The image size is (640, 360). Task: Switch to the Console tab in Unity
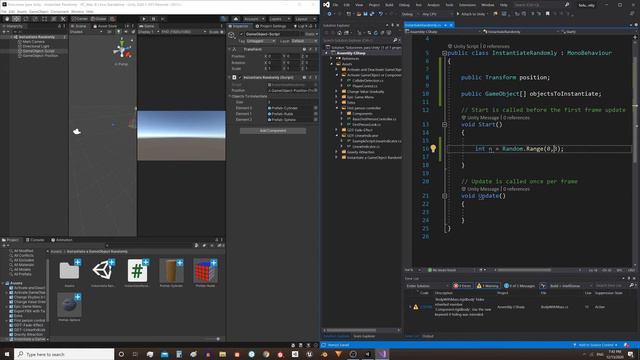(x=35, y=240)
